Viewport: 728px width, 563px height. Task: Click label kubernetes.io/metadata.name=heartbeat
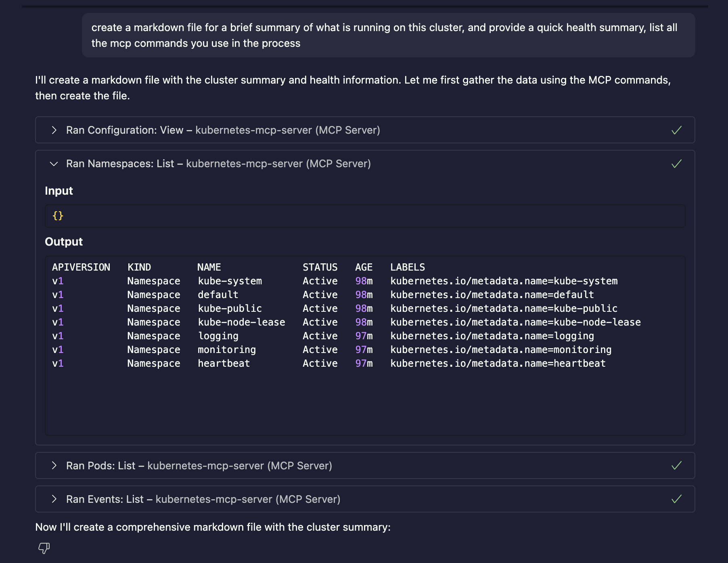(x=498, y=363)
